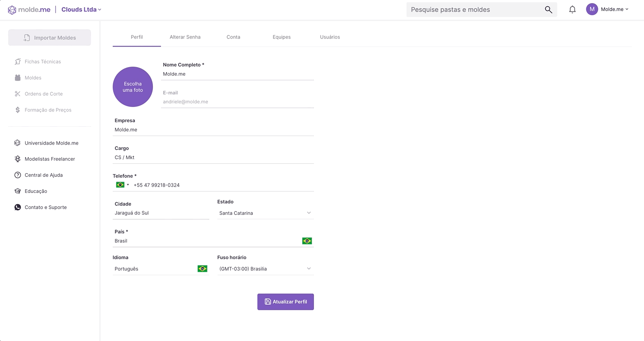This screenshot has height=341, width=644.
Task: Switch to the Alterar Senha tab
Action: [185, 37]
